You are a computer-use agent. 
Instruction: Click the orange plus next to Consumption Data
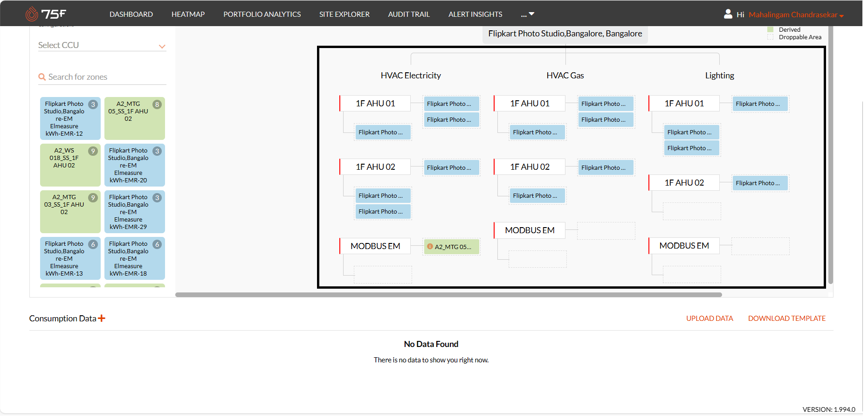pyautogui.click(x=102, y=318)
